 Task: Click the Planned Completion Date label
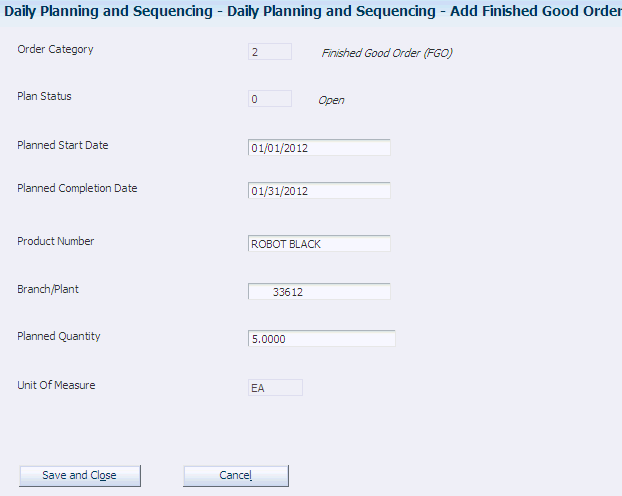[78, 188]
